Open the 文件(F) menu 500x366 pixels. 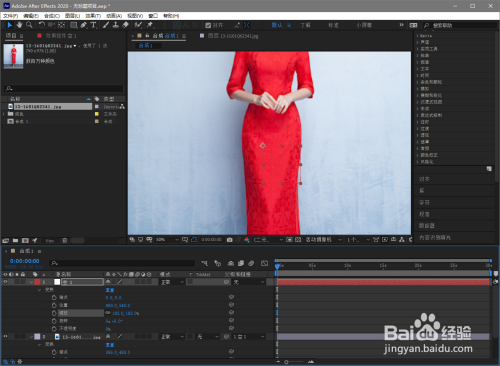point(10,16)
